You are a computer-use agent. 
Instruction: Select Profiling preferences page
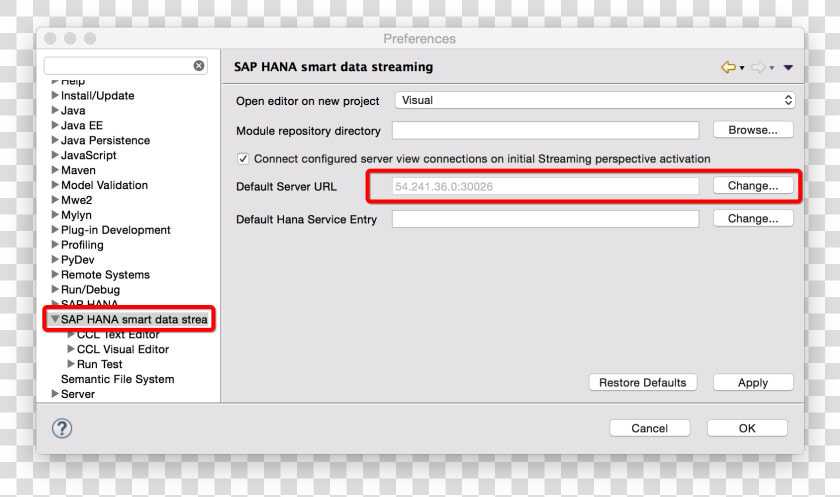pos(82,245)
